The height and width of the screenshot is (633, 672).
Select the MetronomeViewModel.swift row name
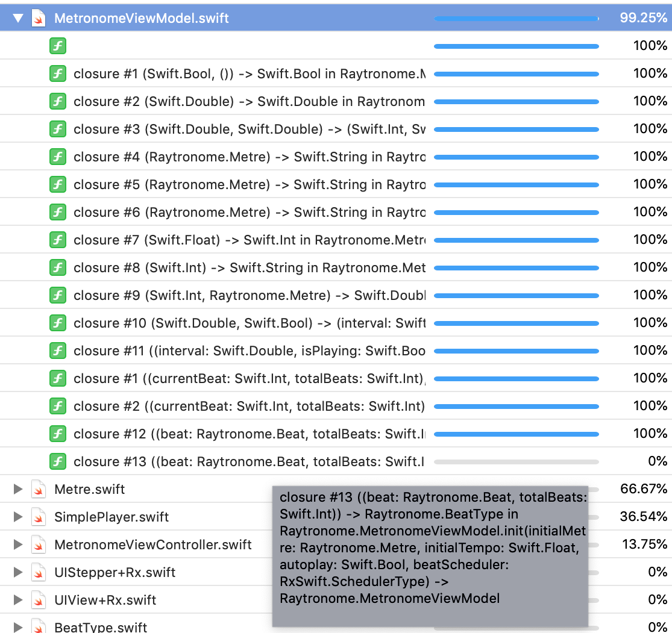142,19
